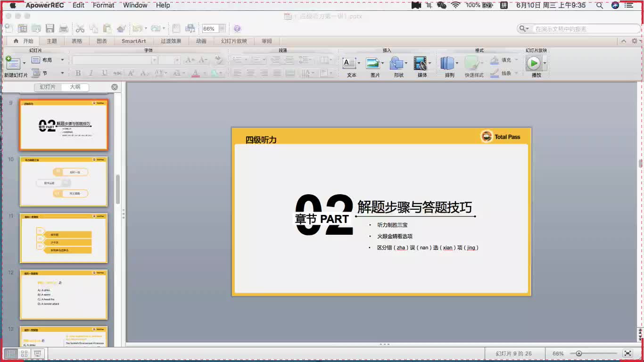Insert a shape via 形状 icon
This screenshot has height=362, width=644.
(x=396, y=63)
